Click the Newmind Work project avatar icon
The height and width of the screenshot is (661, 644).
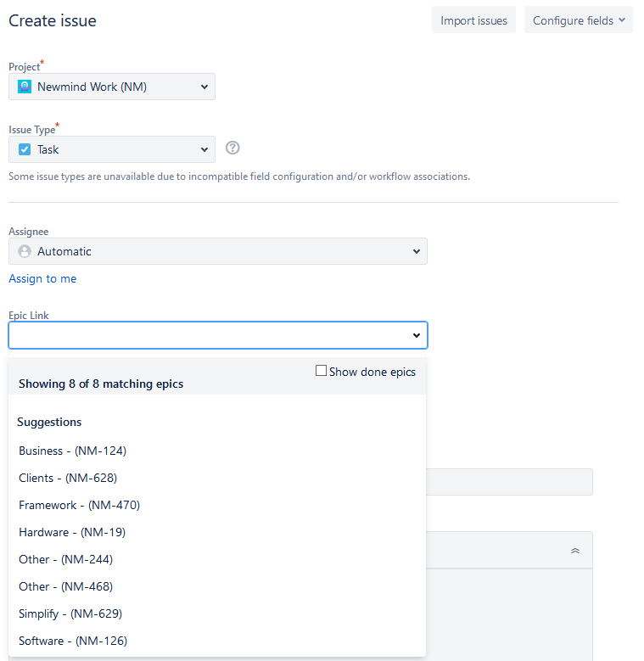[25, 87]
